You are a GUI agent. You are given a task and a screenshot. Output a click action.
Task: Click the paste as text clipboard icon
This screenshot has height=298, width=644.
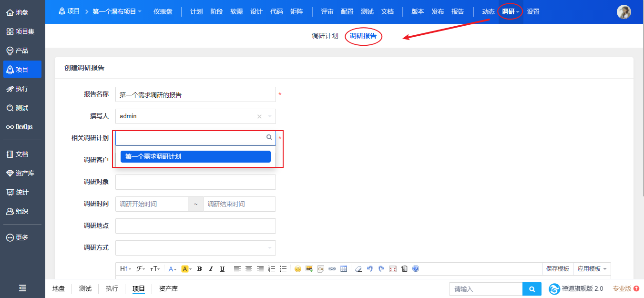(404, 269)
